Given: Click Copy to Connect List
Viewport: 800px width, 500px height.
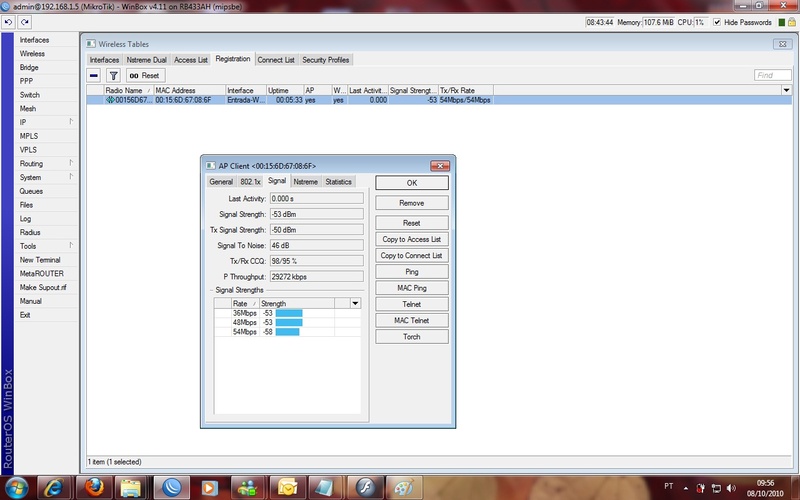Looking at the screenshot, I should tap(412, 256).
